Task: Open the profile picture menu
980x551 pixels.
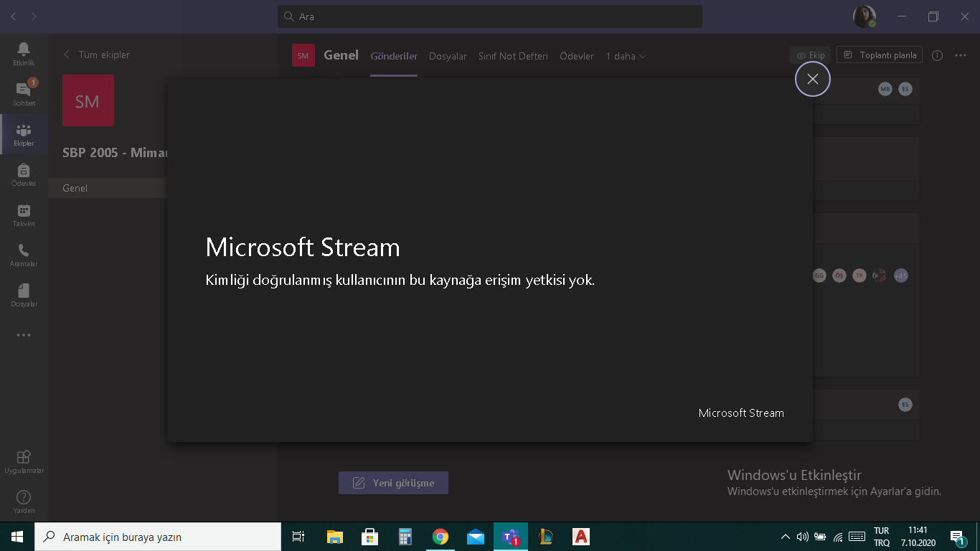Action: pyautogui.click(x=864, y=17)
